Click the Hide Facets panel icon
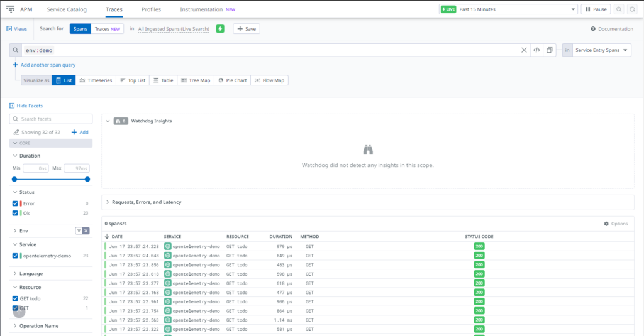This screenshot has height=336, width=644. point(11,106)
